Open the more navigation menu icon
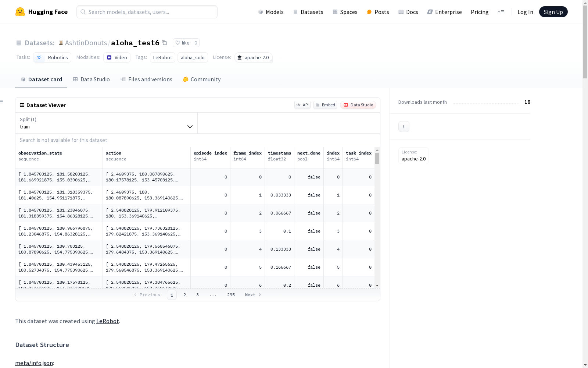This screenshot has height=368, width=588. 501,12
